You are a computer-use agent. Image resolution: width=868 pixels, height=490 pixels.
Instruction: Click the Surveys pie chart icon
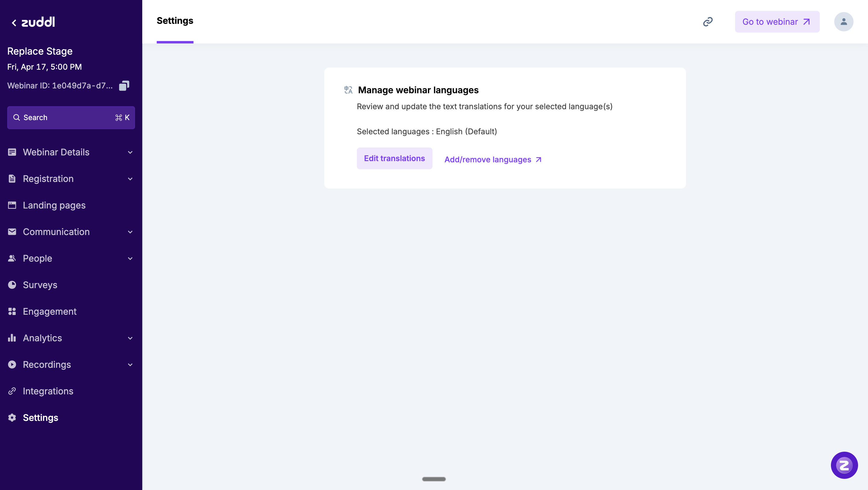(x=12, y=285)
